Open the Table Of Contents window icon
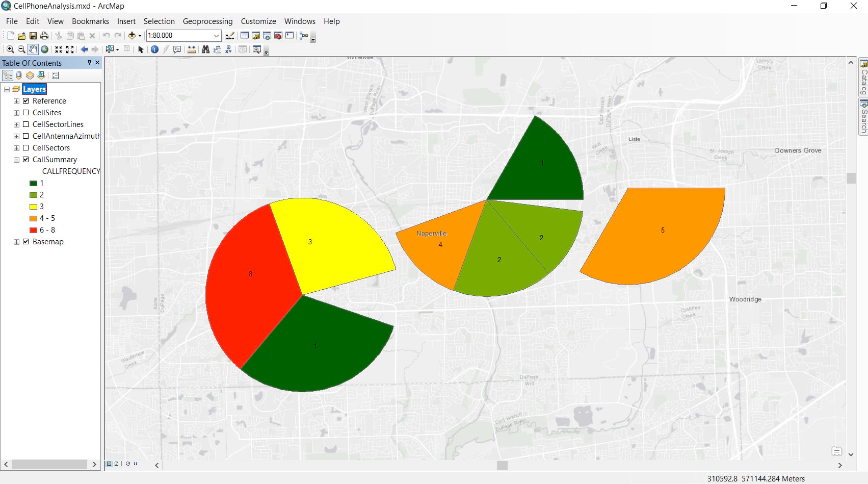Viewport: 868px width, 484px height. (x=245, y=36)
